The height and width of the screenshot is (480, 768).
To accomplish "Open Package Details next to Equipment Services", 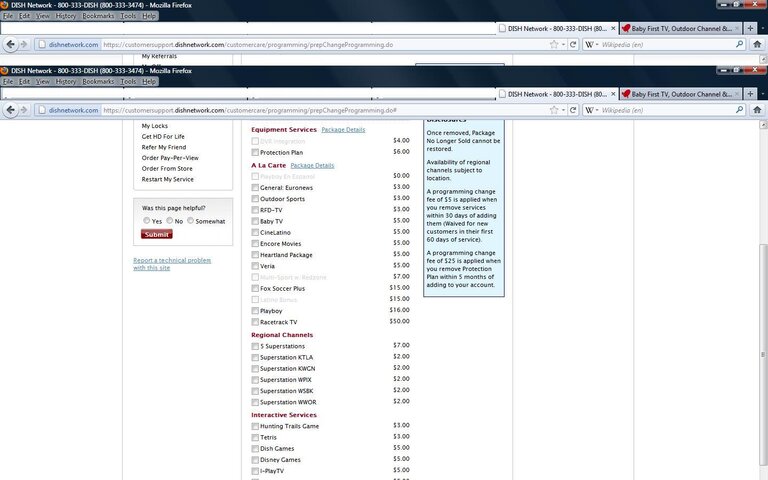I will pos(343,130).
